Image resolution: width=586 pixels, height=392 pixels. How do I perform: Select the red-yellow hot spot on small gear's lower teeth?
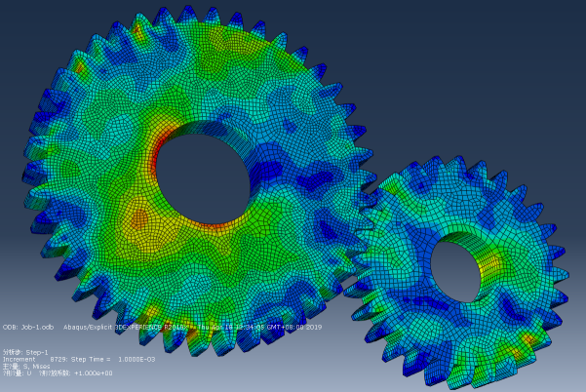pyautogui.click(x=527, y=341)
